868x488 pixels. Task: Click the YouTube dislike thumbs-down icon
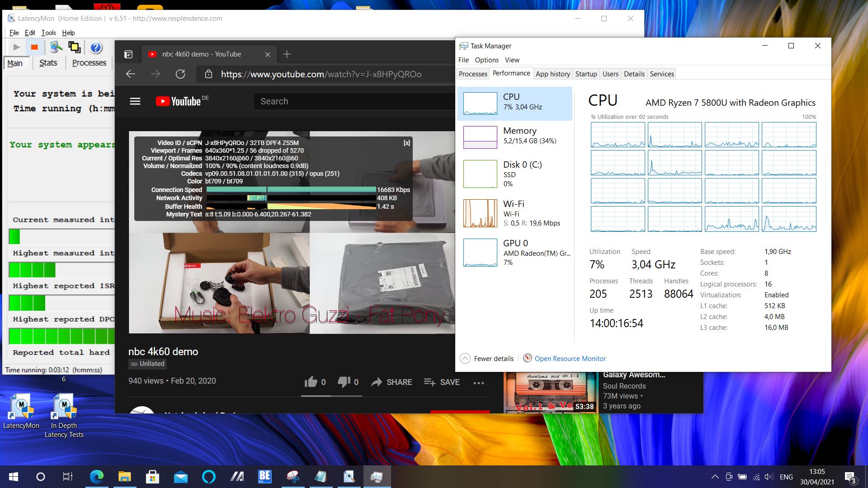coord(344,382)
